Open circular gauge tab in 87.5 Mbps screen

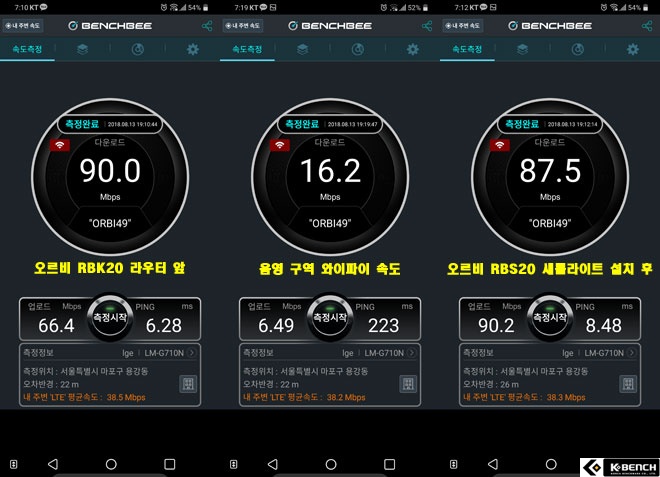[578, 49]
